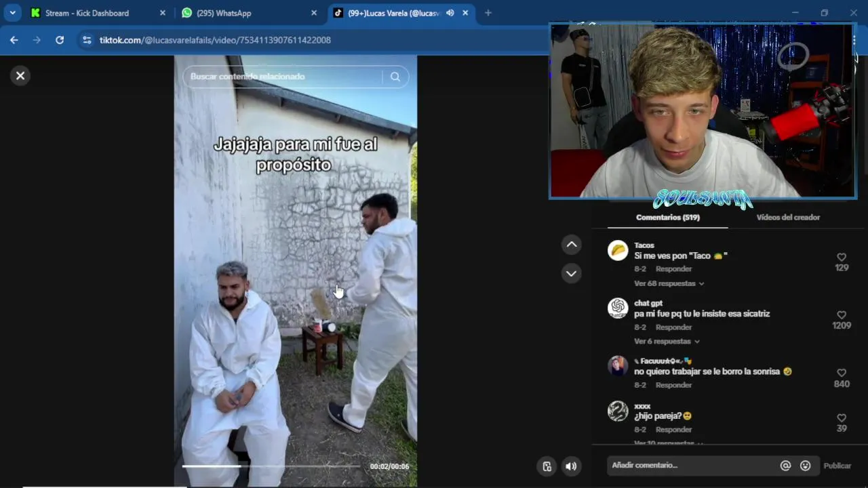868x488 pixels.
Task: Open chat gpt user avatar
Action: [618, 308]
